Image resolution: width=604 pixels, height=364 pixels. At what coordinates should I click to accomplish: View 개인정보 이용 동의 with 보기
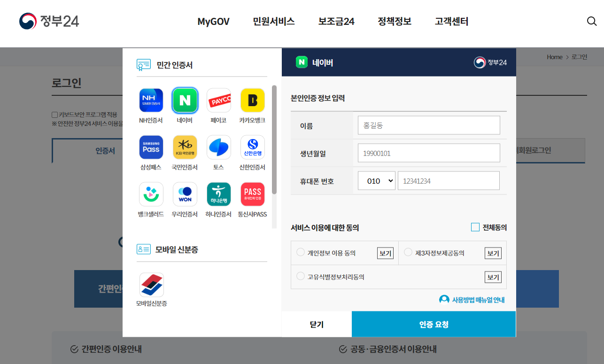386,253
